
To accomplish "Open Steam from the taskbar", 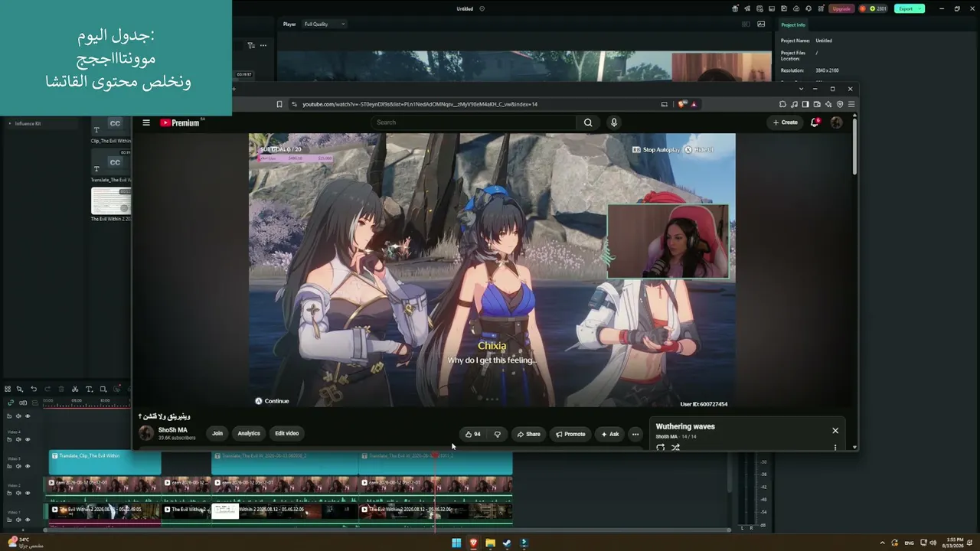I will 507,543.
